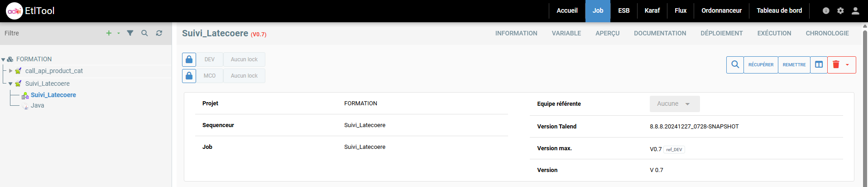This screenshot has height=187, width=868.
Task: Click the columns layout icon button
Action: click(x=819, y=65)
